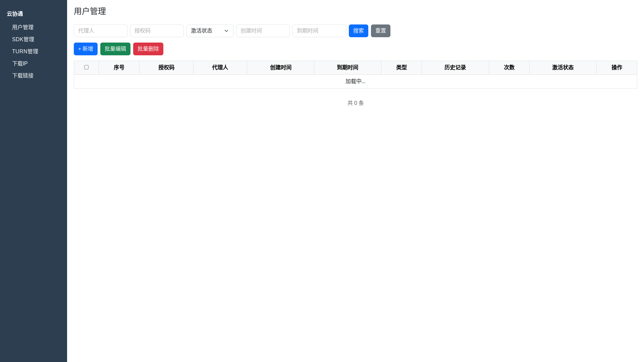Click the 操作 column header
The width and height of the screenshot is (644, 362).
pos(617,68)
